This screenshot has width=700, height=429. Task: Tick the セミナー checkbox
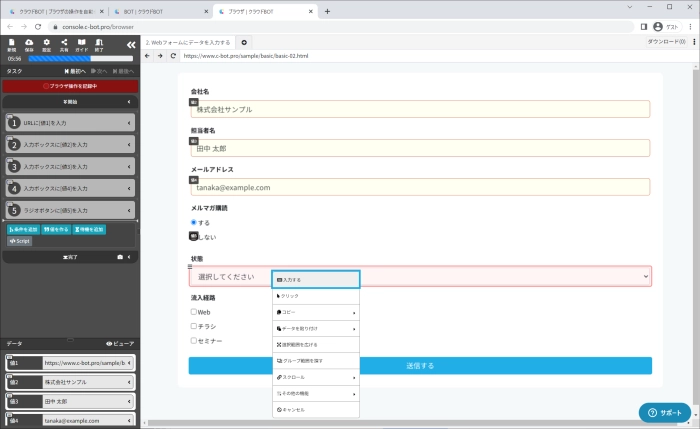194,340
